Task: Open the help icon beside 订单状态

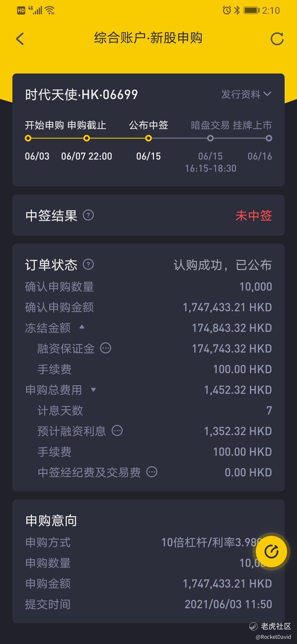Action: pyautogui.click(x=88, y=264)
